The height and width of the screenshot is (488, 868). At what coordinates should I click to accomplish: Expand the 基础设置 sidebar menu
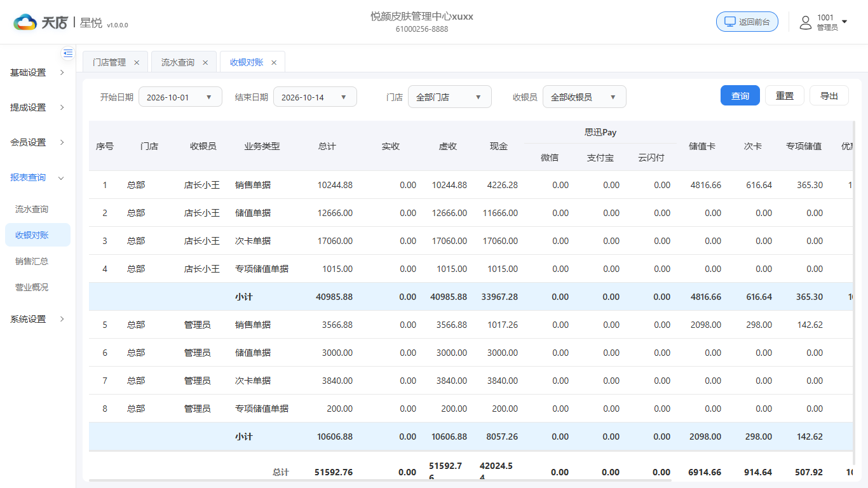pyautogui.click(x=37, y=72)
